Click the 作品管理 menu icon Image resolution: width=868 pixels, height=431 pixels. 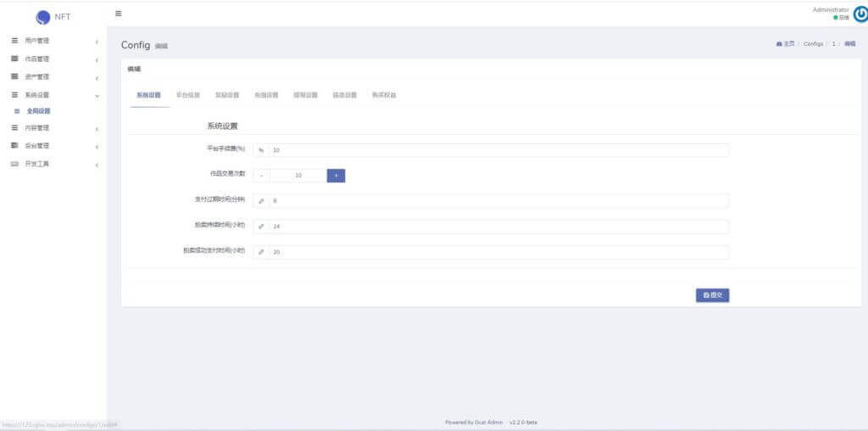15,59
